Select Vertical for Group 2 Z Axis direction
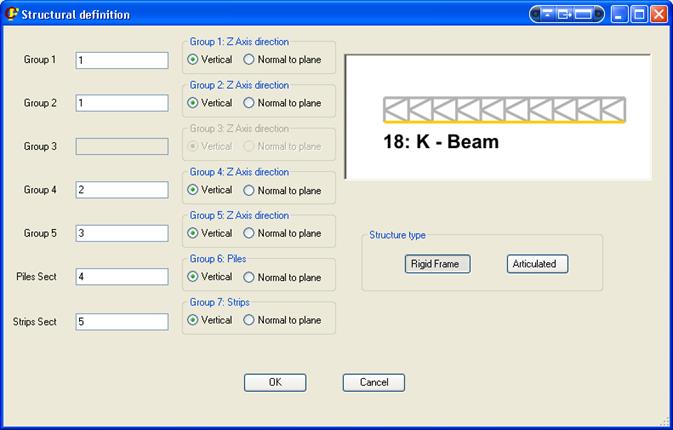The height and width of the screenshot is (430, 673). (x=210, y=103)
